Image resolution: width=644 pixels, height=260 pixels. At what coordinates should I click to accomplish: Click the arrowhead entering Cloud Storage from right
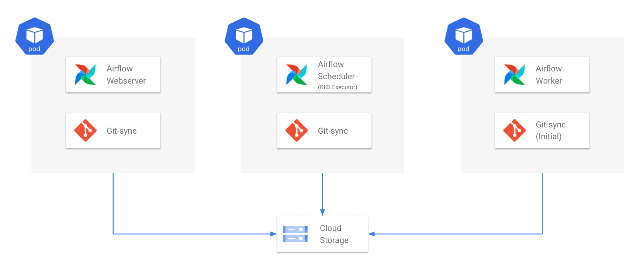tap(371, 234)
